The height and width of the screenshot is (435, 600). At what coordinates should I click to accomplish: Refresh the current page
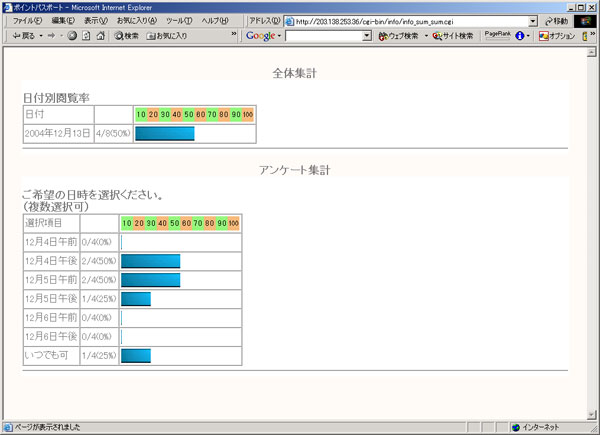click(x=86, y=36)
